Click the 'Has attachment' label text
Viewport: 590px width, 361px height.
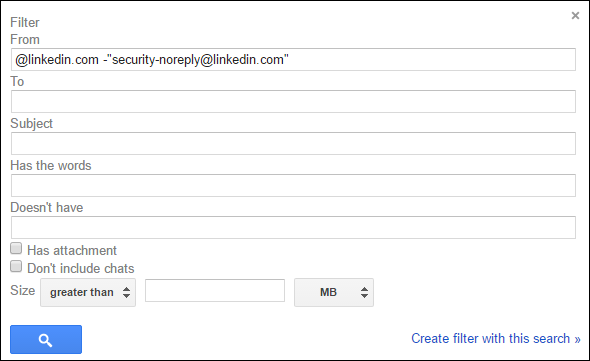pyautogui.click(x=72, y=250)
